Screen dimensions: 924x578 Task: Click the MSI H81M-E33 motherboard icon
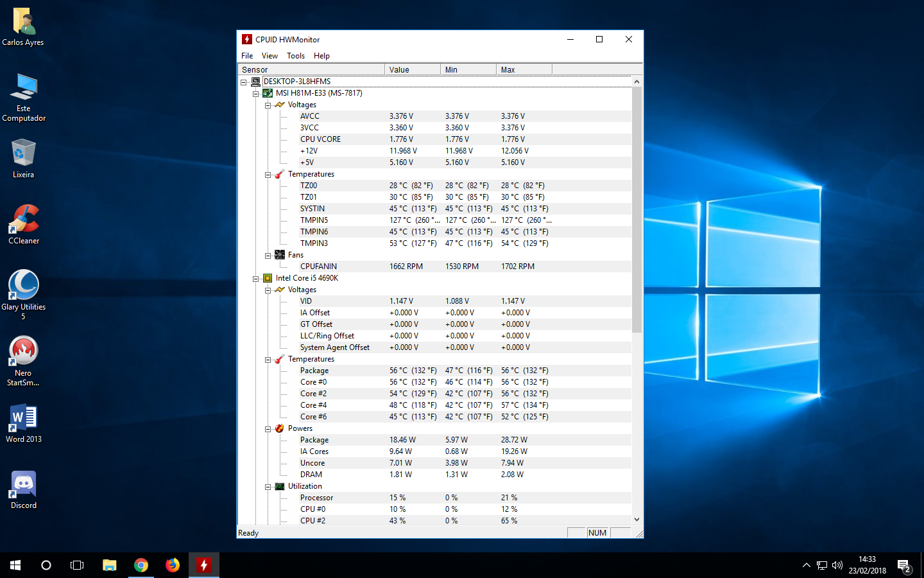pyautogui.click(x=268, y=93)
